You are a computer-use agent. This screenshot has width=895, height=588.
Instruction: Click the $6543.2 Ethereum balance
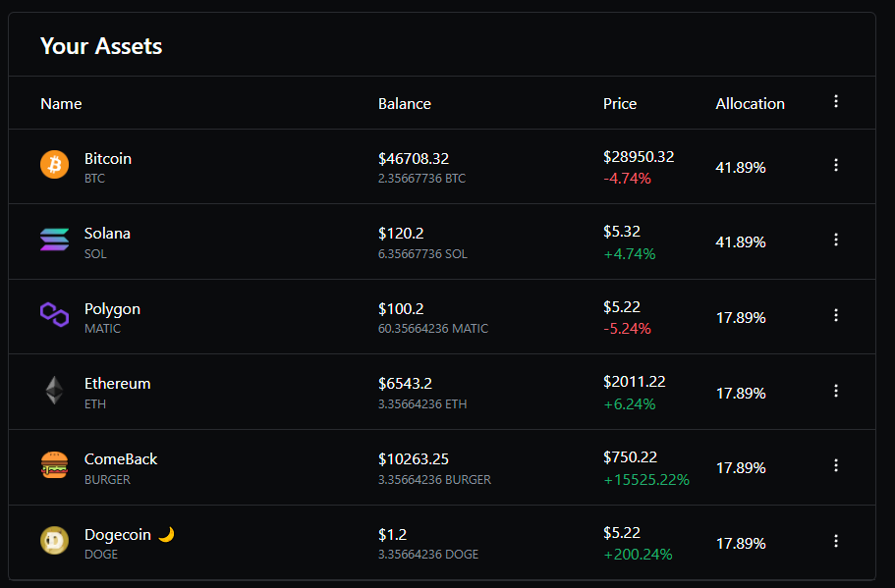point(406,384)
